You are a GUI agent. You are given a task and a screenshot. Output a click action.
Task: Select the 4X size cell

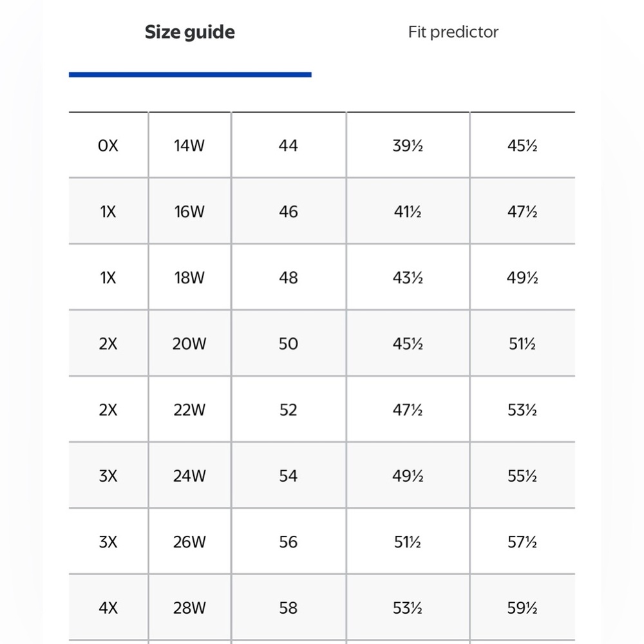click(108, 608)
